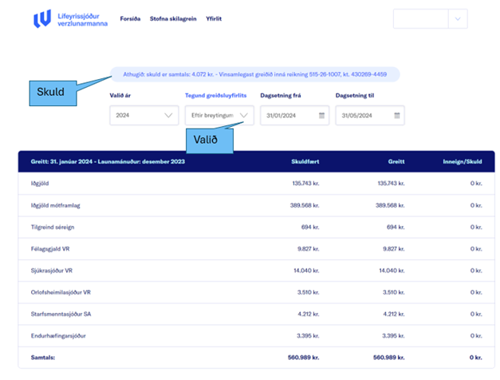
Task: Open the Tegund greiðsluyfirlits dropdown
Action: click(x=219, y=115)
